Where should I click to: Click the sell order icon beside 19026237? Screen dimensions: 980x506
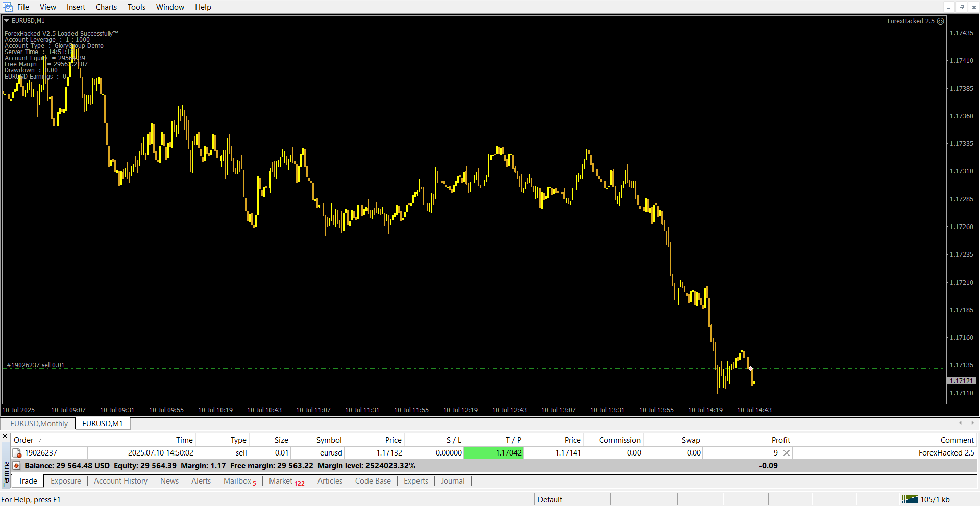click(x=17, y=453)
